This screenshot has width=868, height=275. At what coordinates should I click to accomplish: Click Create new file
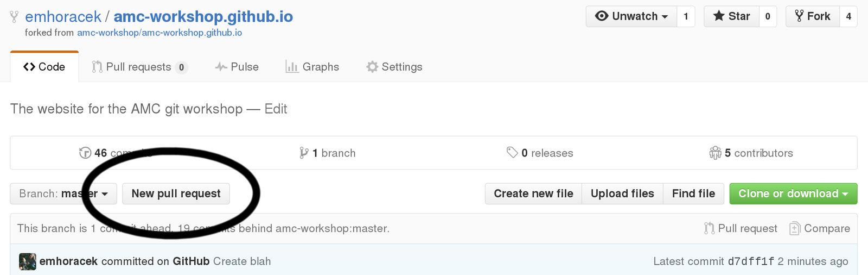(x=533, y=193)
